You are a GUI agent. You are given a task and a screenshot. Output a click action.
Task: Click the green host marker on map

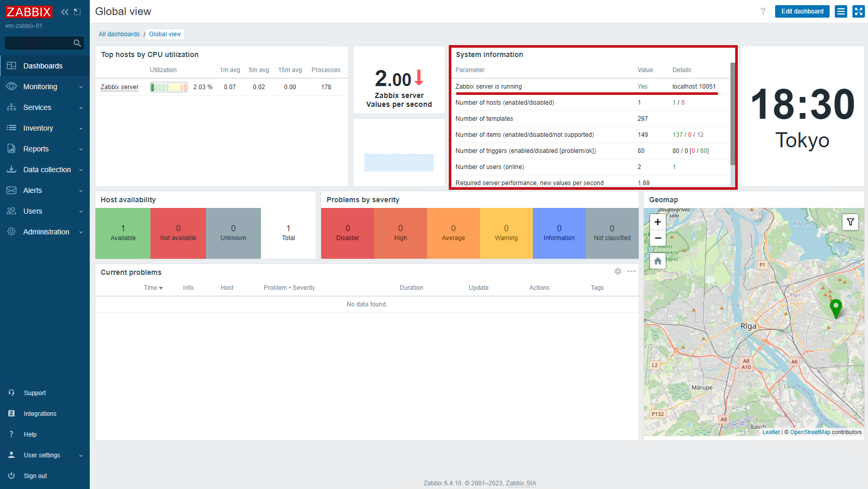(x=836, y=309)
